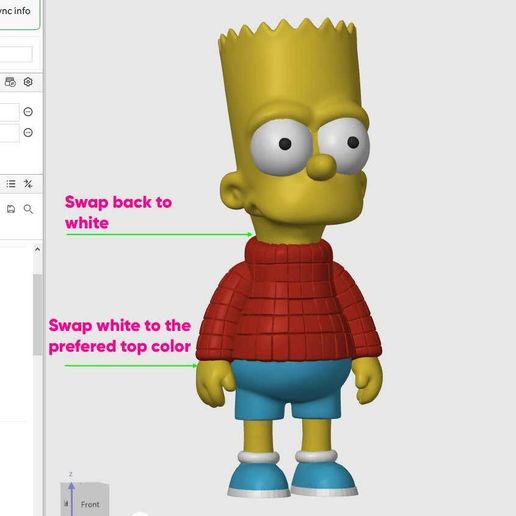Open the options menu of the first filament slot
Image resolution: width=516 pixels, height=516 pixels.
click(28, 112)
